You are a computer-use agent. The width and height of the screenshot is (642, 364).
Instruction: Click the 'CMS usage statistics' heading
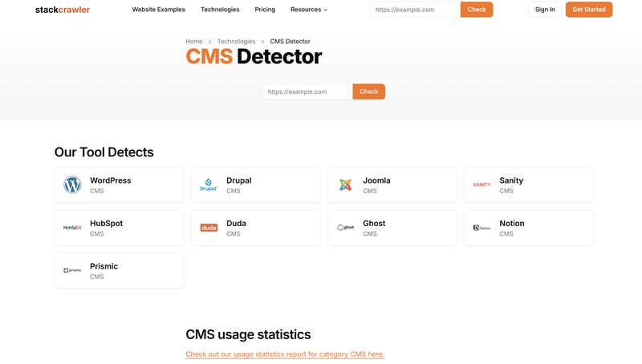tap(248, 334)
